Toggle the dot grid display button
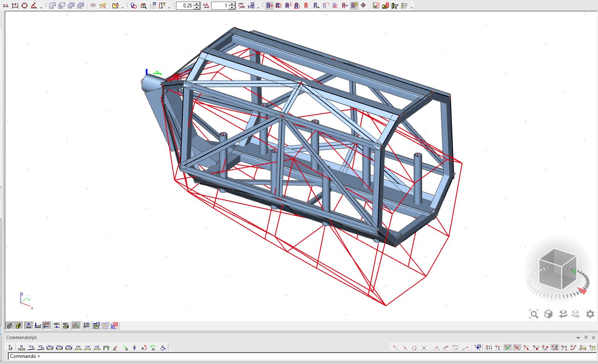The width and height of the screenshot is (598, 364). coord(76,326)
